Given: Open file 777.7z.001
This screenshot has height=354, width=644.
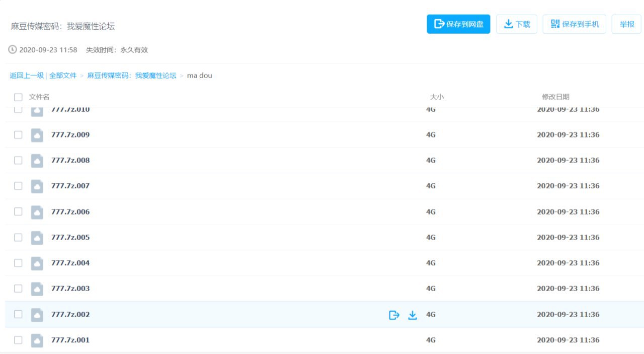Looking at the screenshot, I should (70, 340).
